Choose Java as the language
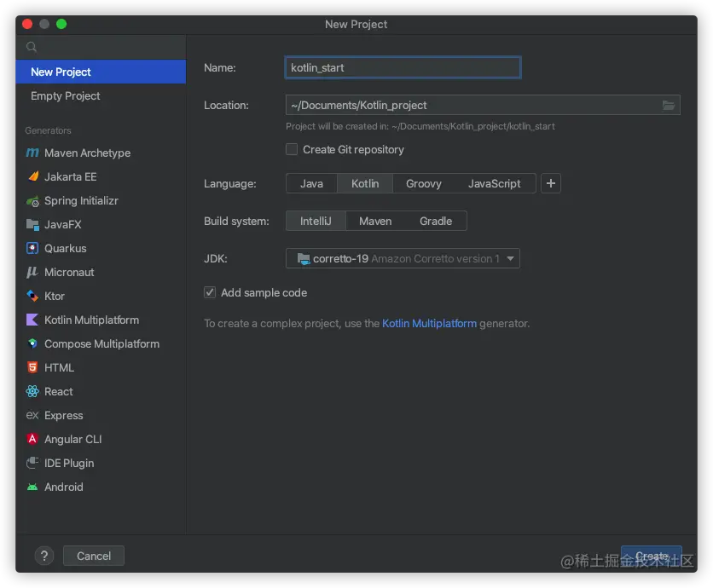This screenshot has height=588, width=713. click(311, 183)
